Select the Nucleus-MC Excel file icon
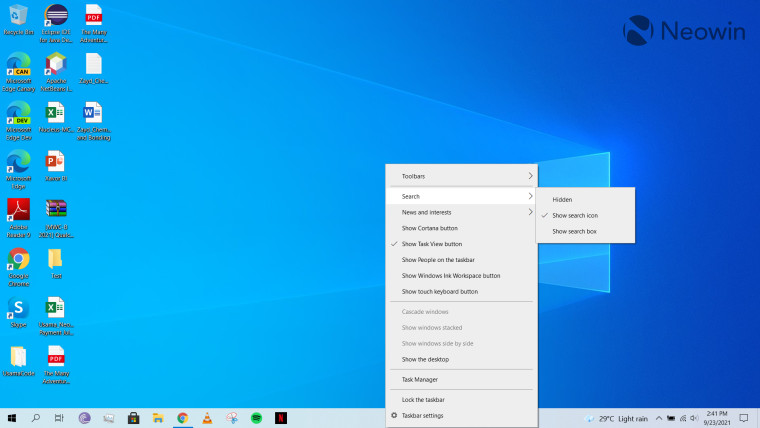 click(56, 117)
